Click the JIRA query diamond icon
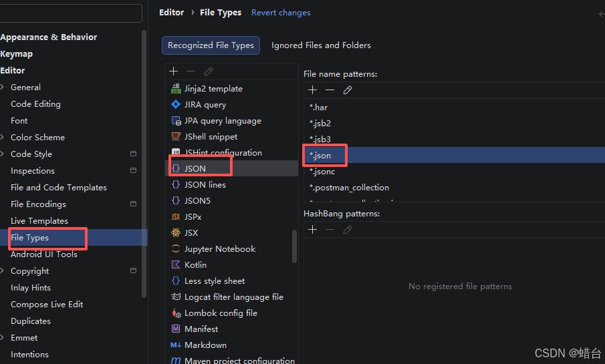605x364 pixels. [x=176, y=104]
